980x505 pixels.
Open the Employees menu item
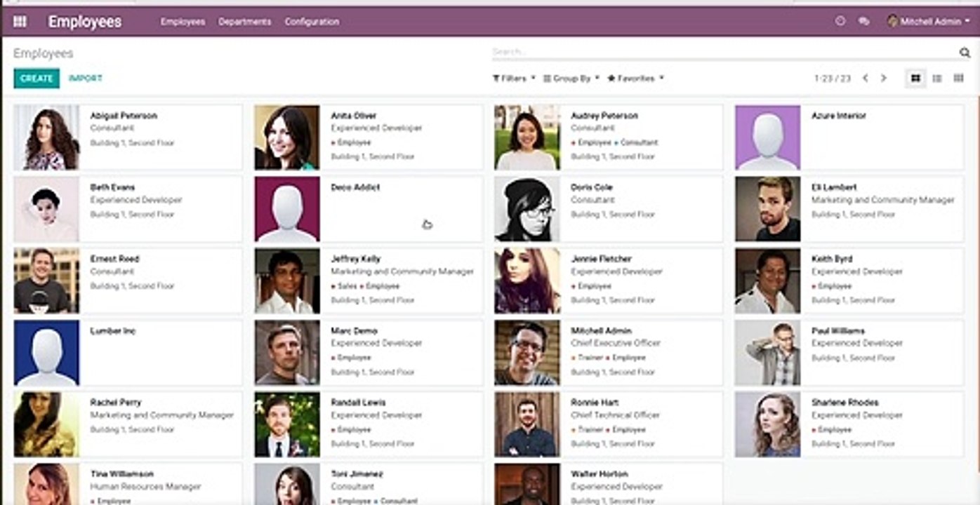[183, 22]
